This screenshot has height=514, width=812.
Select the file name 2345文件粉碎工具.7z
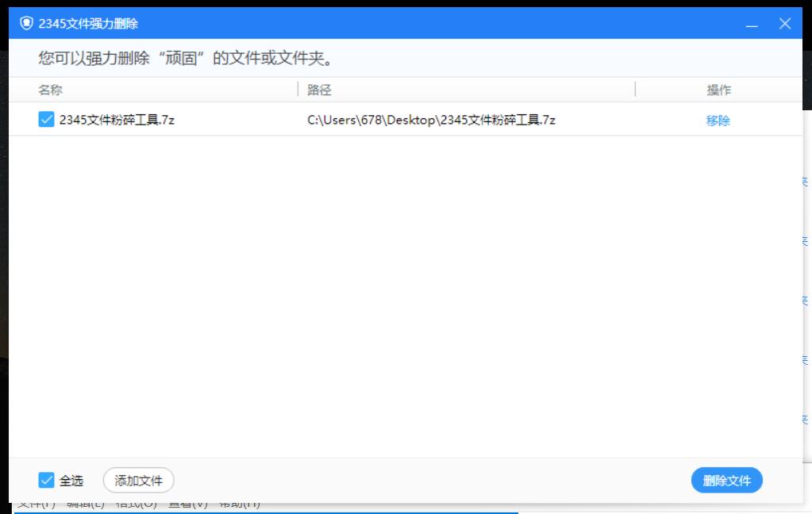tap(117, 120)
